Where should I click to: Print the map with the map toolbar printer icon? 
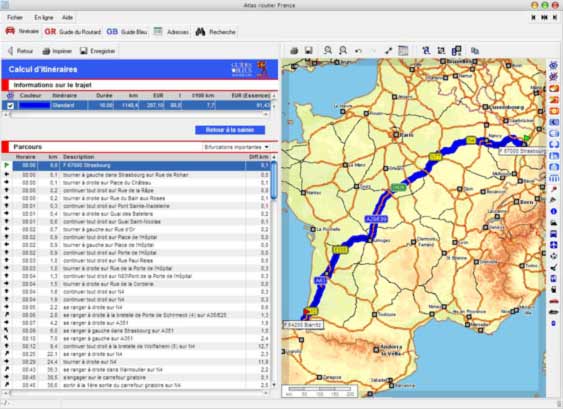pyautogui.click(x=294, y=51)
